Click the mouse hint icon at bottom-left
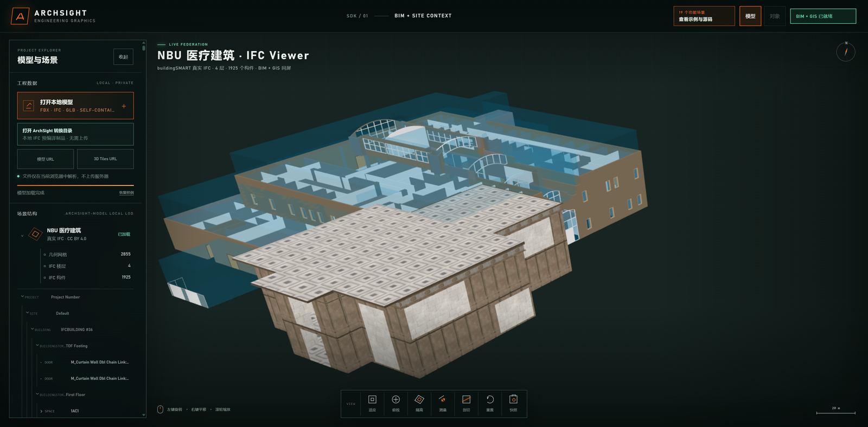 (x=160, y=409)
